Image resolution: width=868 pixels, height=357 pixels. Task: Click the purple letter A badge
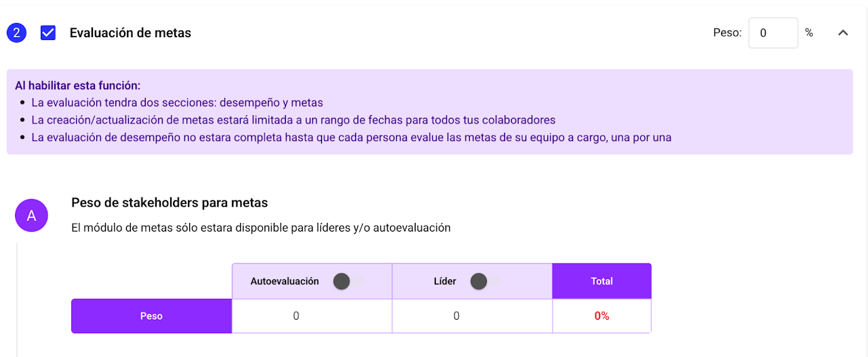click(x=31, y=215)
